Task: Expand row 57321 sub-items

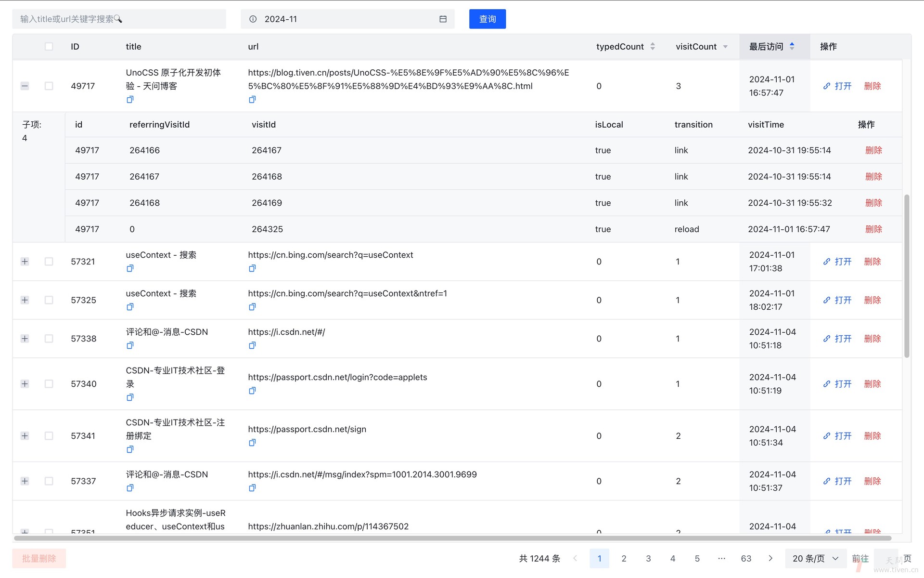Action: click(x=25, y=262)
